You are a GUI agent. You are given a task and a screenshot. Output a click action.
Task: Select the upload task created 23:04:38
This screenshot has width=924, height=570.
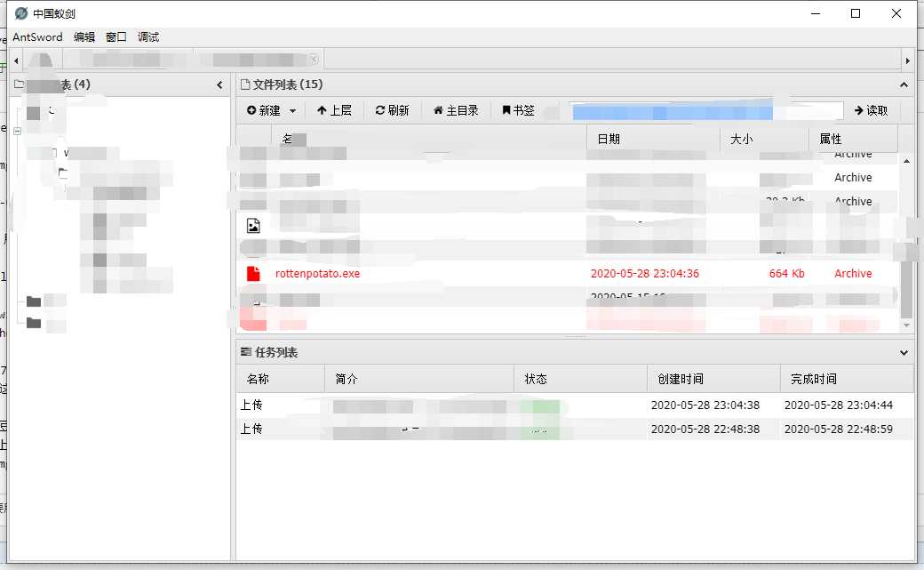click(x=575, y=405)
